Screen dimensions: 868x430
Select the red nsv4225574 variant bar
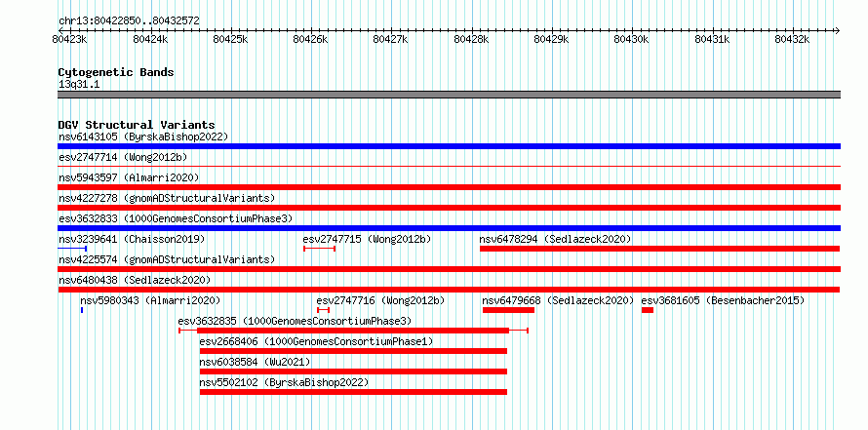coord(449,269)
